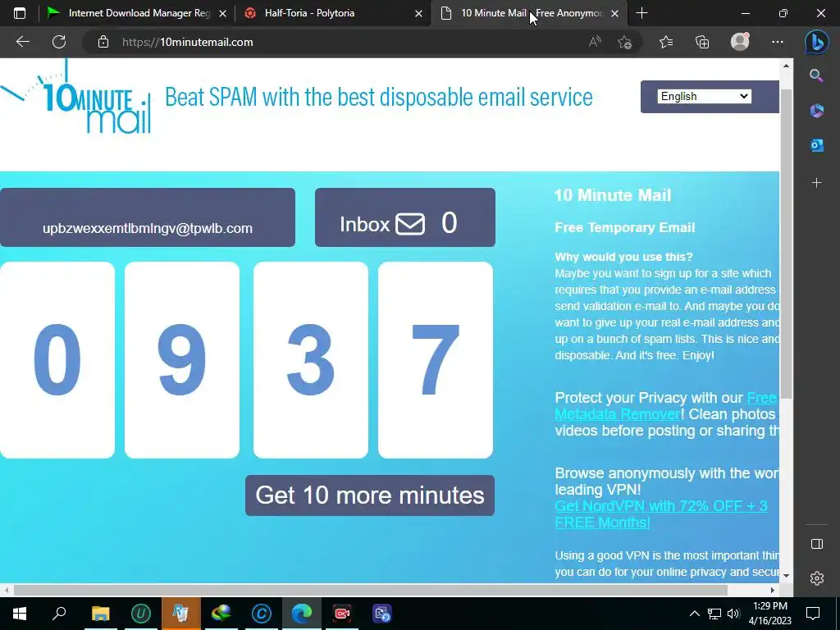The height and width of the screenshot is (630, 840).
Task: Click the Free Temporary Email heading
Action: pos(624,228)
